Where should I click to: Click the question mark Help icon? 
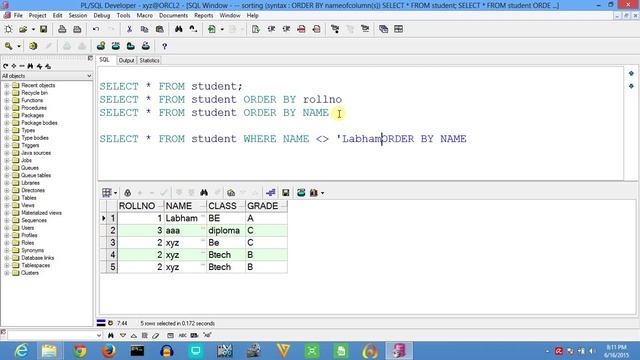[x=164, y=46]
